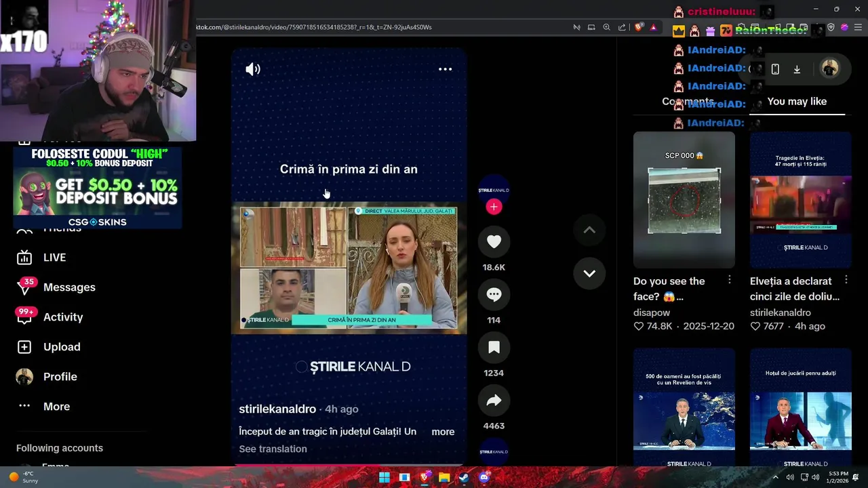Viewport: 868px width, 488px height.
Task: Open the disapow author link
Action: click(x=652, y=312)
